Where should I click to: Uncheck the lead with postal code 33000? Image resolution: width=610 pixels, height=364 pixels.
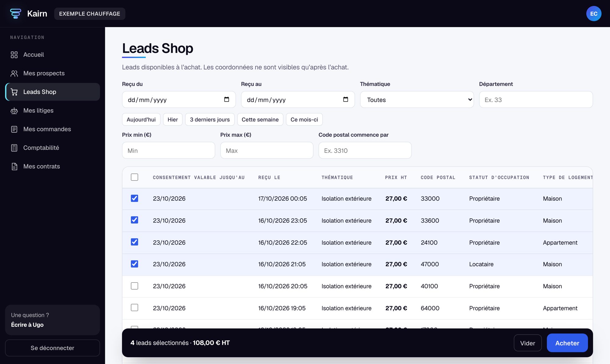134,198
